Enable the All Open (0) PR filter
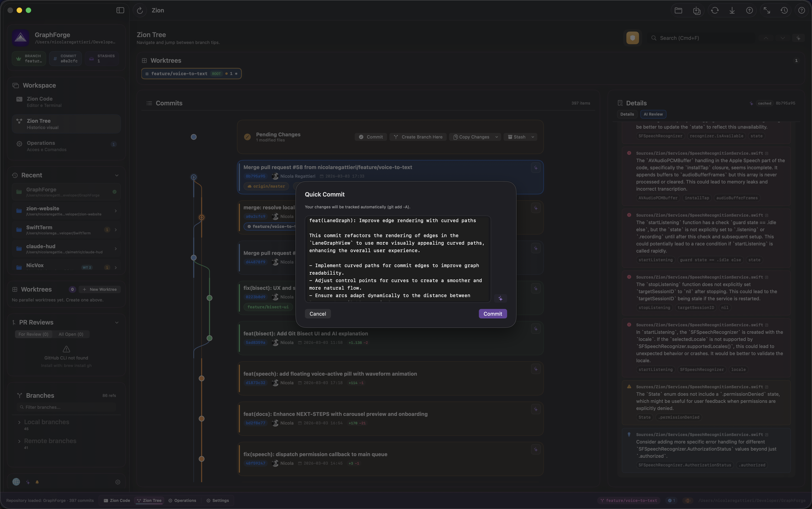Screen dimensions: 812x509 (71, 334)
